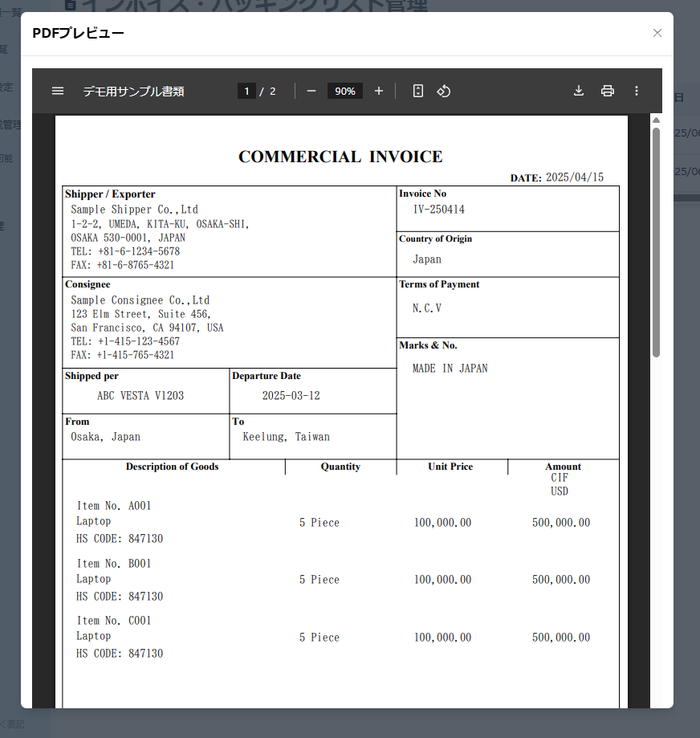Click San Francisco, CA 94107, USA address
Screen dimensions: 700x738
[147, 328]
